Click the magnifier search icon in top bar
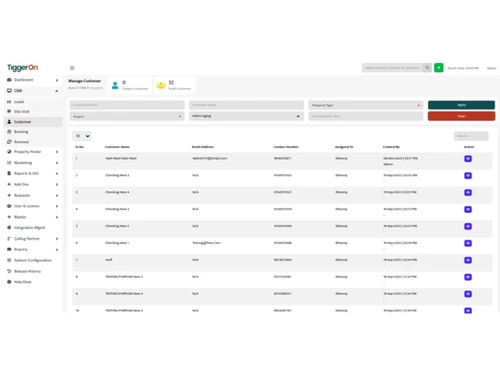Viewport: 500px width, 375px height. click(427, 68)
